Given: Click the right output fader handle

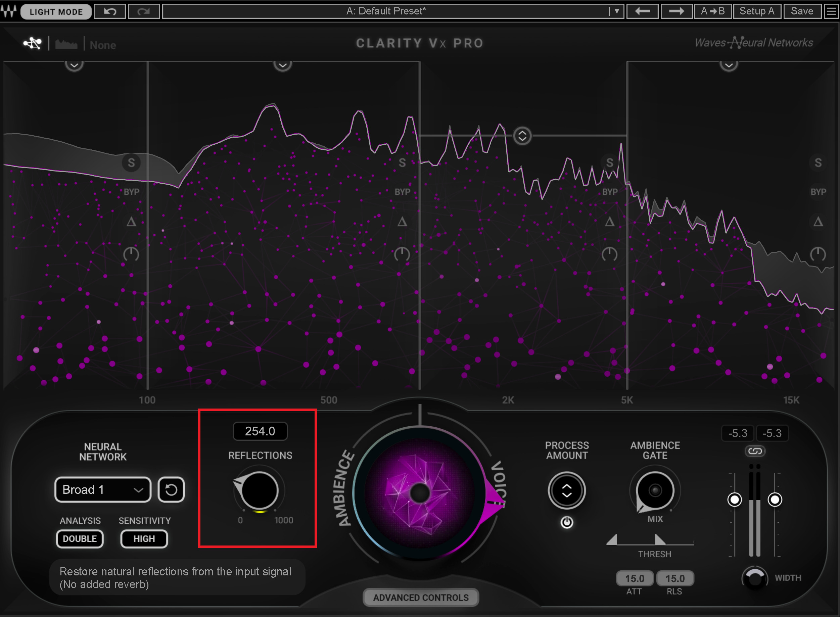Looking at the screenshot, I should pyautogui.click(x=775, y=500).
